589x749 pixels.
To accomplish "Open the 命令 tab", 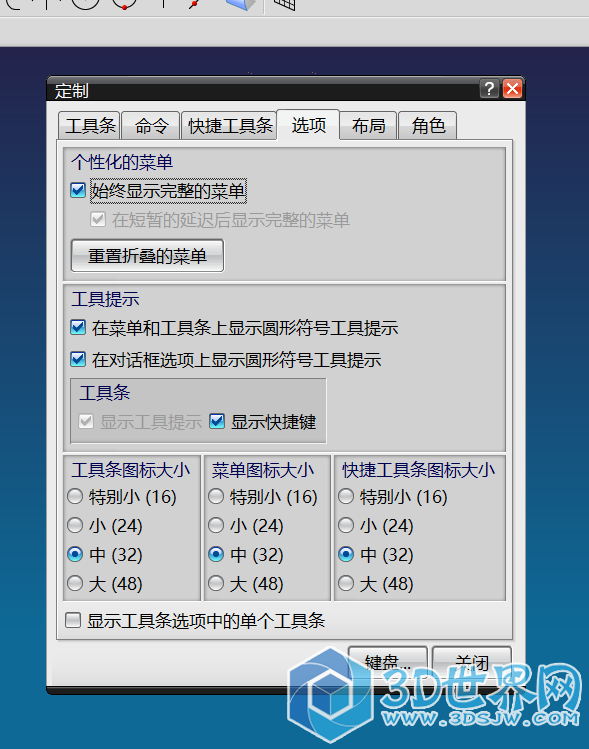I will (151, 126).
